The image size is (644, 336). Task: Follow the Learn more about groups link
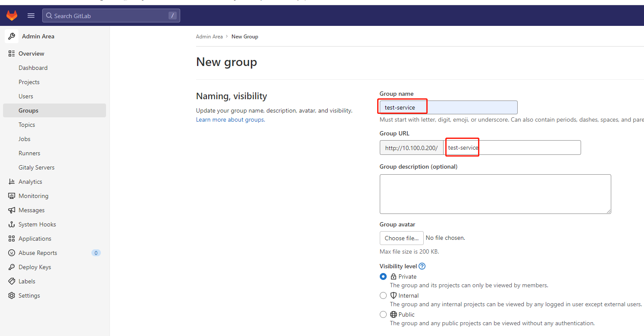(230, 119)
